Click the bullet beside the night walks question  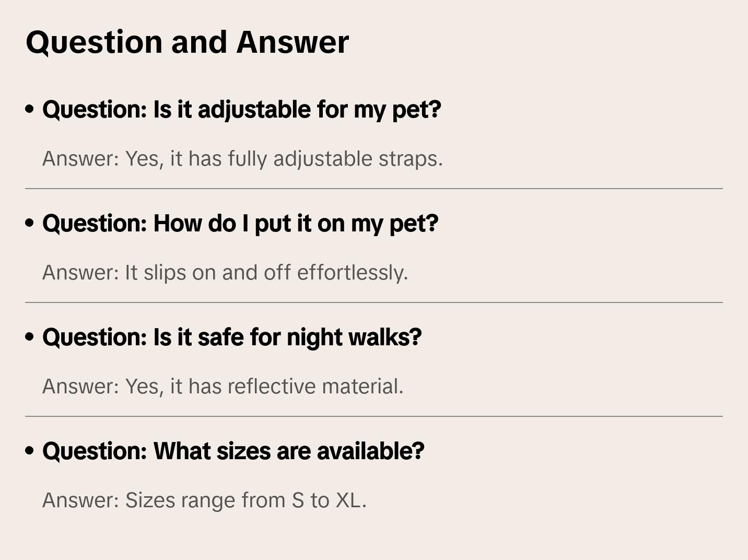(x=30, y=337)
